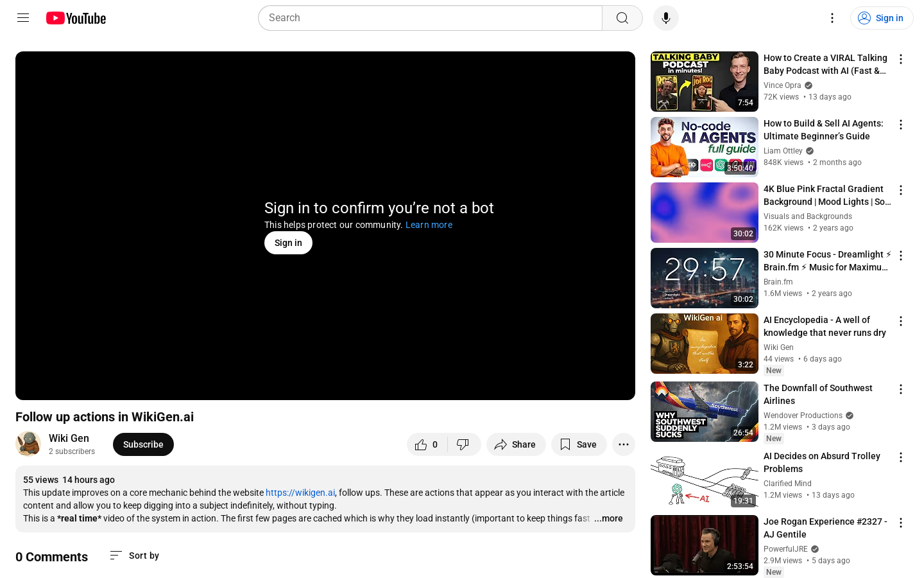Open 'AI Encyclopedia - A well of' title
The width and height of the screenshot is (924, 578).
pos(825,326)
